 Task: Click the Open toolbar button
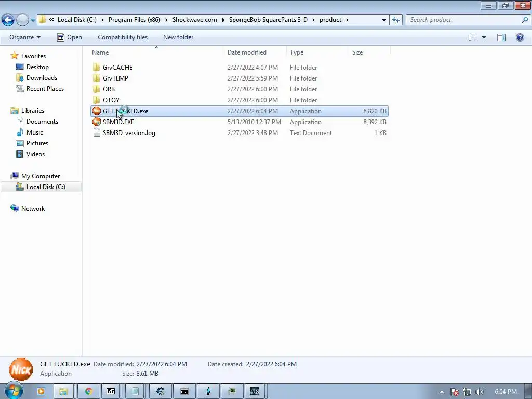pyautogui.click(x=70, y=37)
